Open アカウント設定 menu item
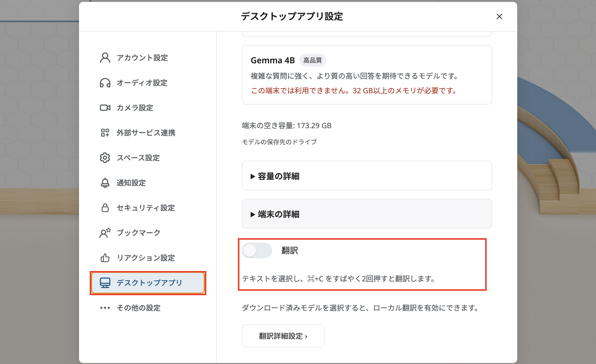 click(x=148, y=58)
